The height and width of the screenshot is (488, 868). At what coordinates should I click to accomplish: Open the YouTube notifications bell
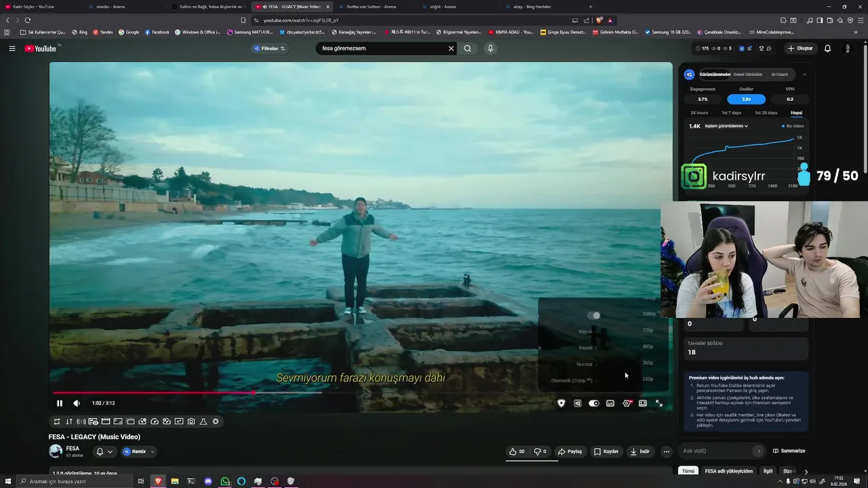pos(827,49)
